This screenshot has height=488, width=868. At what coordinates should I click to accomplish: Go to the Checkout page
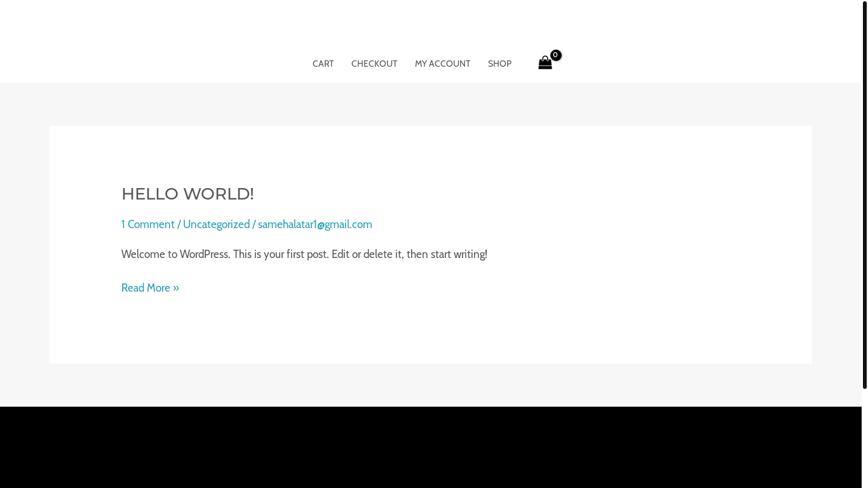(x=374, y=64)
